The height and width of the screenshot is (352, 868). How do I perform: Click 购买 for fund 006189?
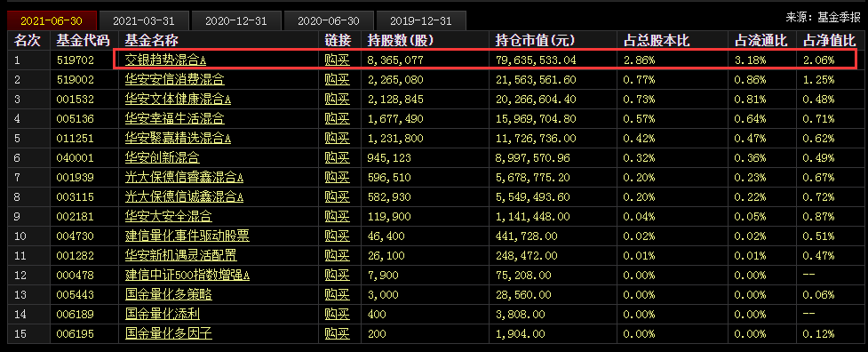337,315
